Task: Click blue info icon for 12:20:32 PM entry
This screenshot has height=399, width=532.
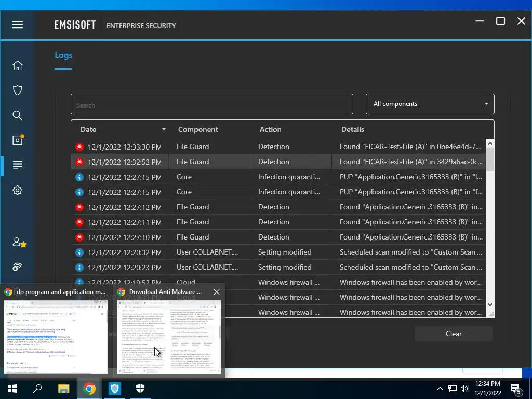Action: (79, 252)
